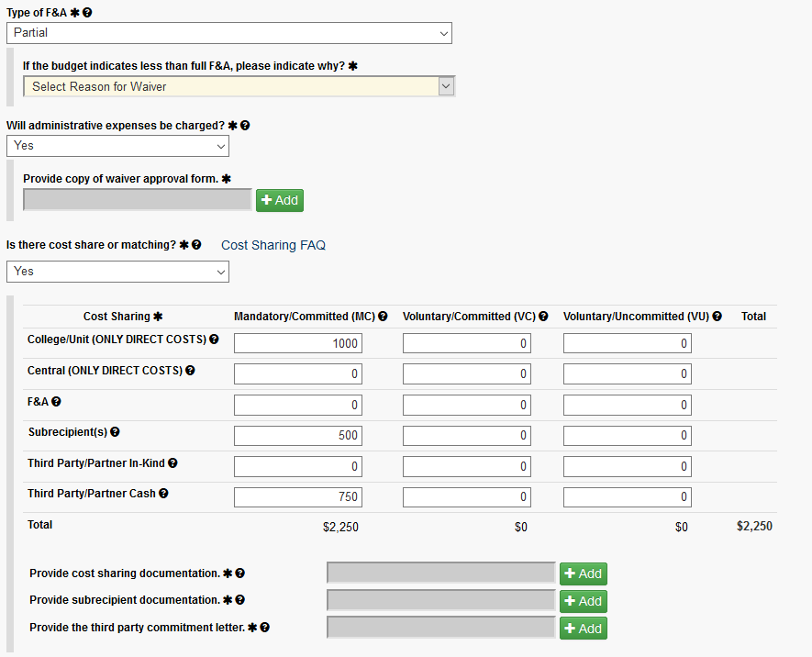
Task: Click the College/Unit Mandatory/Committed amount field
Action: tap(297, 342)
